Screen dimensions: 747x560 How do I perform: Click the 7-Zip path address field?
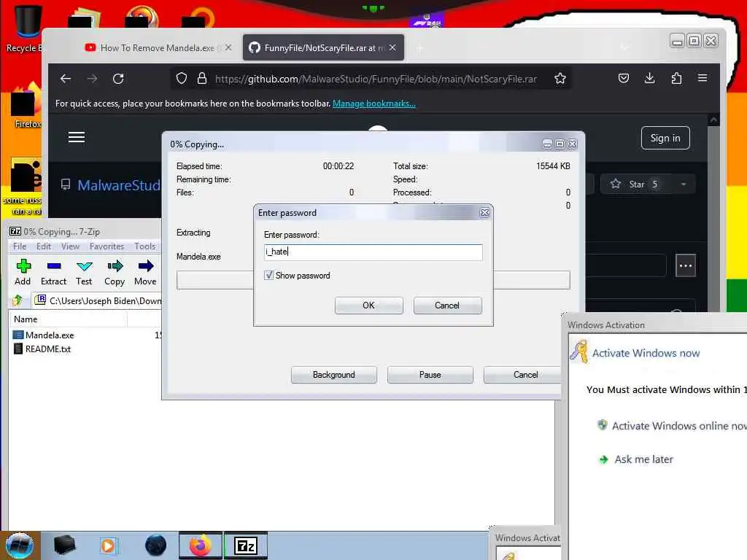(x=98, y=300)
